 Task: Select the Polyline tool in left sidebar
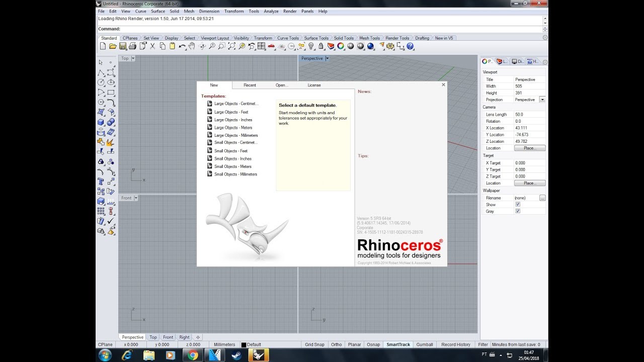pyautogui.click(x=101, y=72)
